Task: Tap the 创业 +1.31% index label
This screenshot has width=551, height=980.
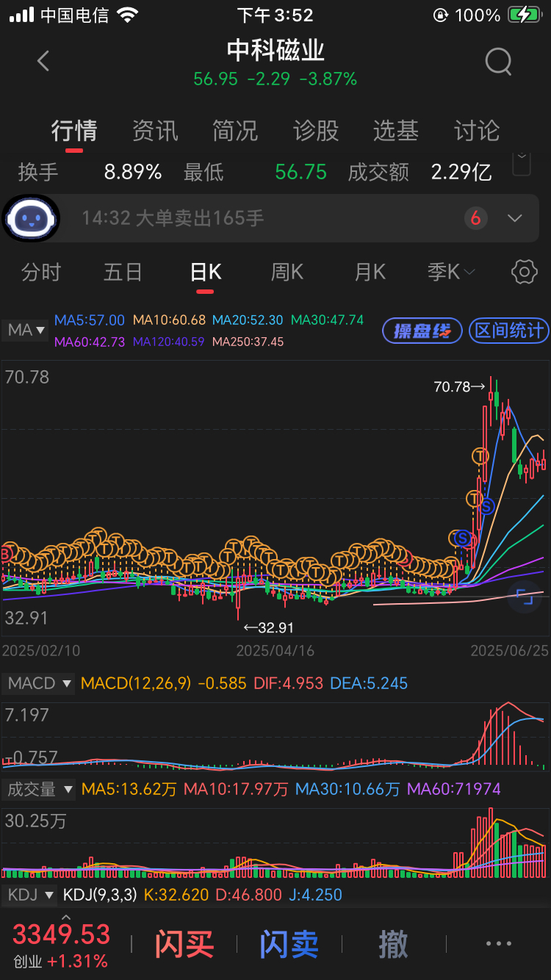Action: tap(60, 961)
